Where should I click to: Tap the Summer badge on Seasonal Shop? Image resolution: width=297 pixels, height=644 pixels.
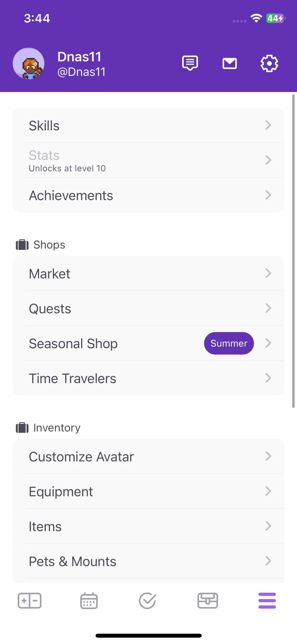(x=229, y=343)
